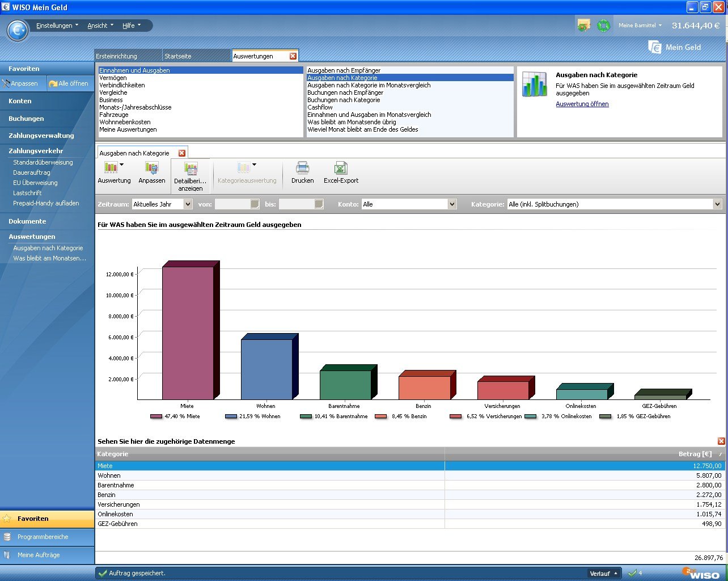Open the Verlauf status bar button
Screen dimensions: 728x581
[604, 574]
